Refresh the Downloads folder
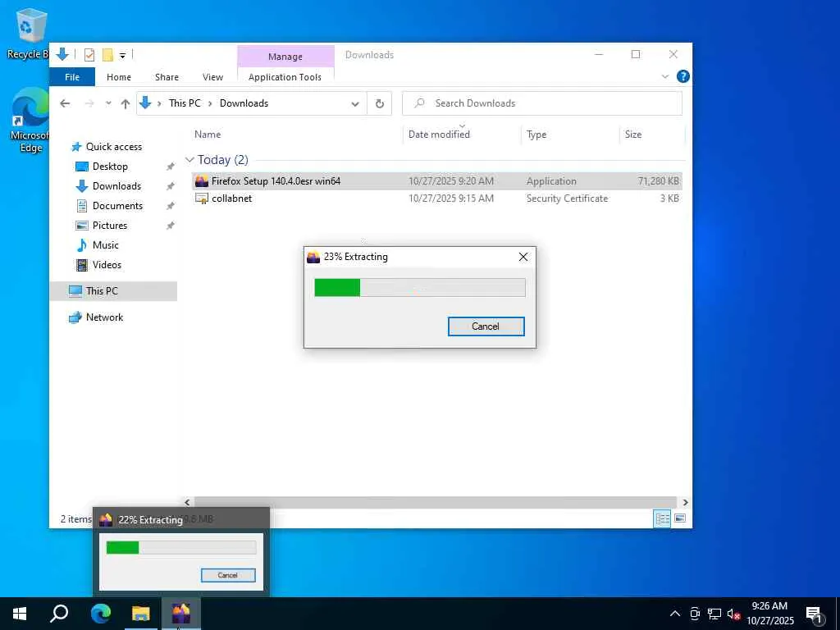Viewport: 840px width, 630px height. point(380,104)
